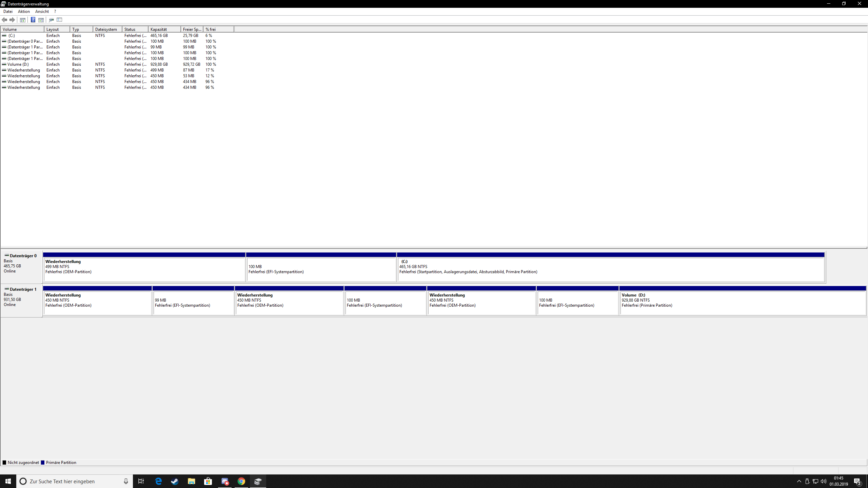Click the Rescan Disks toolbar icon
Viewport: 868px width, 488px height.
(x=51, y=20)
